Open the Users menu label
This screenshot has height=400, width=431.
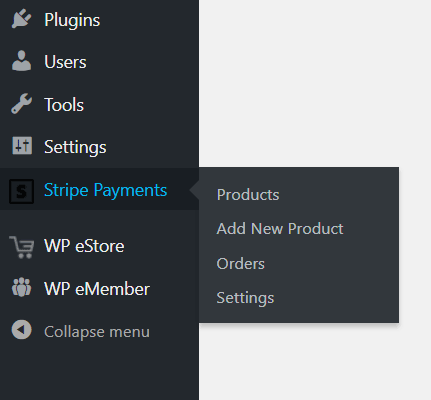click(x=65, y=62)
